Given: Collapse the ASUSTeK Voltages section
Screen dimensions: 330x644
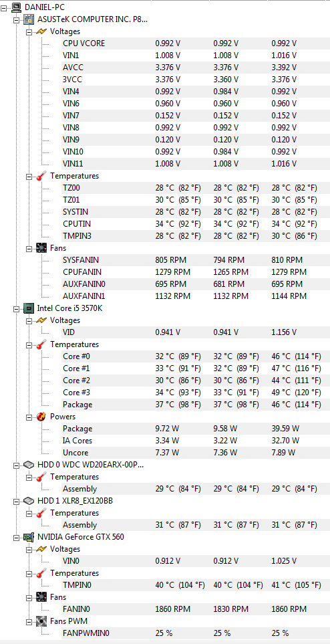Looking at the screenshot, I should 29,31.
